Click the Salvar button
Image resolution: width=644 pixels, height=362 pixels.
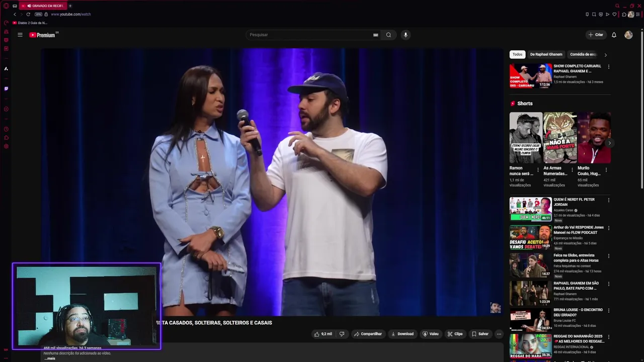480,334
